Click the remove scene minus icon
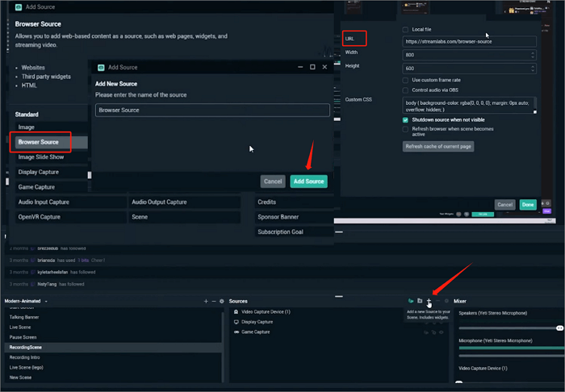The width and height of the screenshot is (565, 392). pyautogui.click(x=214, y=301)
